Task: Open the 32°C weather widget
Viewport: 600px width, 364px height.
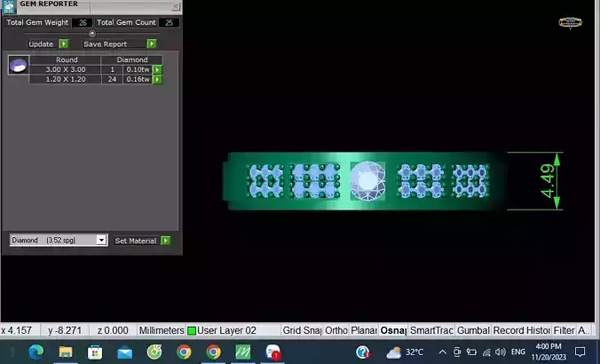Action: pos(406,352)
